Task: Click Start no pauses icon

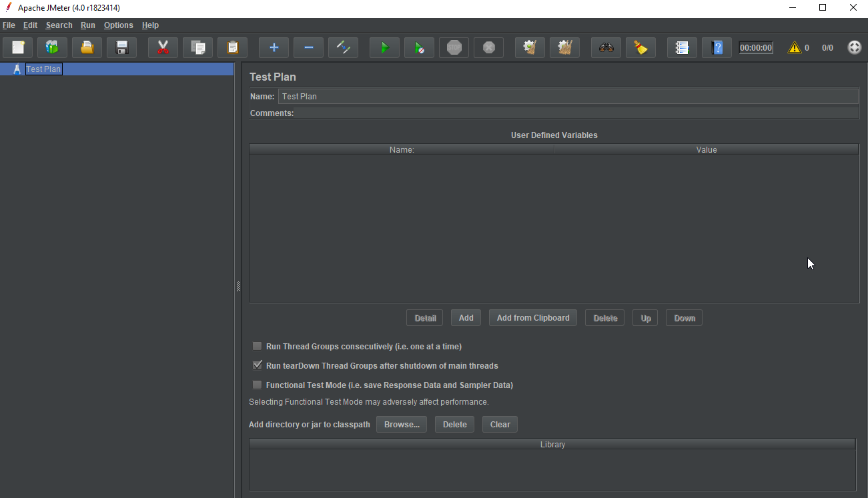Action: (x=420, y=48)
